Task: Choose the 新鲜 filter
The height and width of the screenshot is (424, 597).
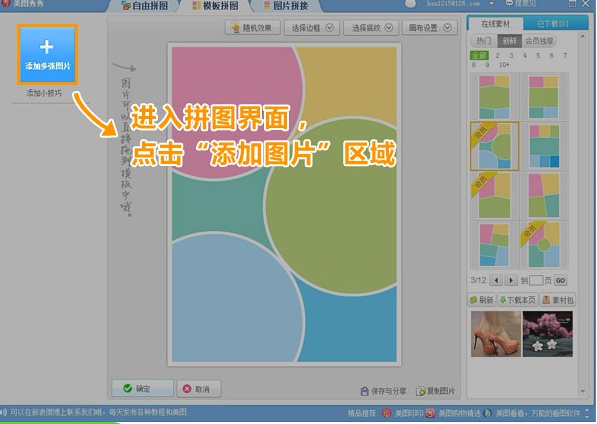Action: (509, 41)
